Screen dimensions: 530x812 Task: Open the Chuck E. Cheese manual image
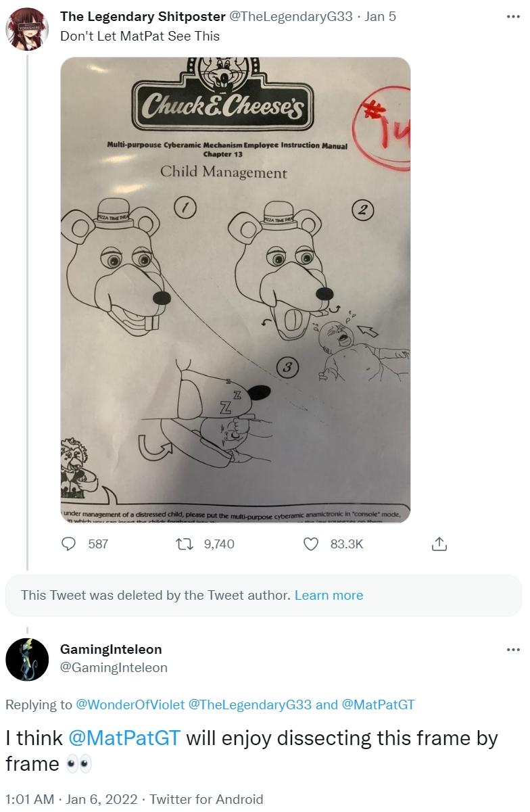pyautogui.click(x=235, y=289)
